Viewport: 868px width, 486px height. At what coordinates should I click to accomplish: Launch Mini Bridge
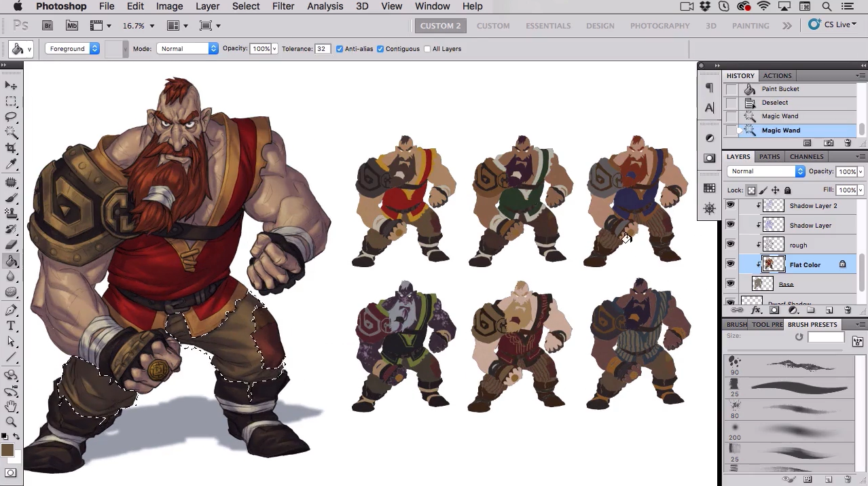tap(71, 26)
